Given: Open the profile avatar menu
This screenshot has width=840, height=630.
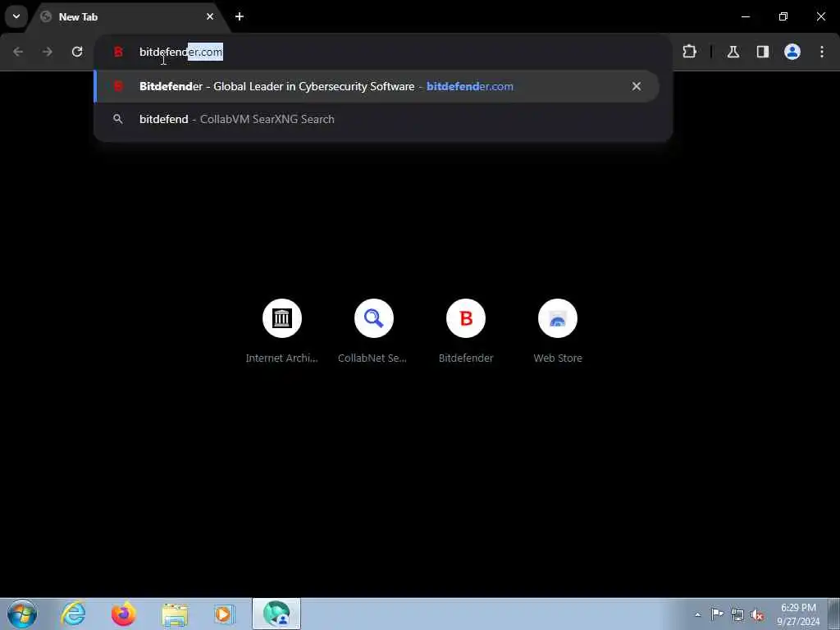Looking at the screenshot, I should (792, 52).
